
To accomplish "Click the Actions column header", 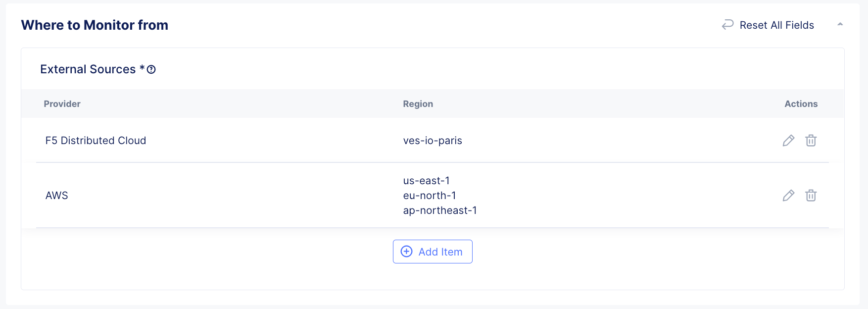I will 801,104.
